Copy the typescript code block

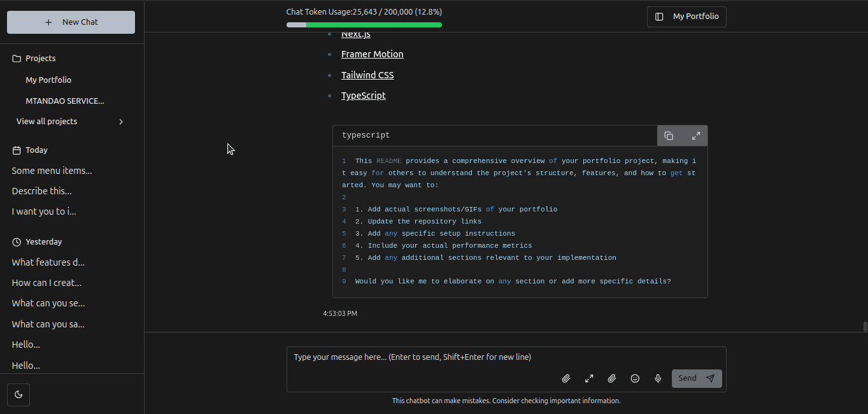[x=669, y=136]
